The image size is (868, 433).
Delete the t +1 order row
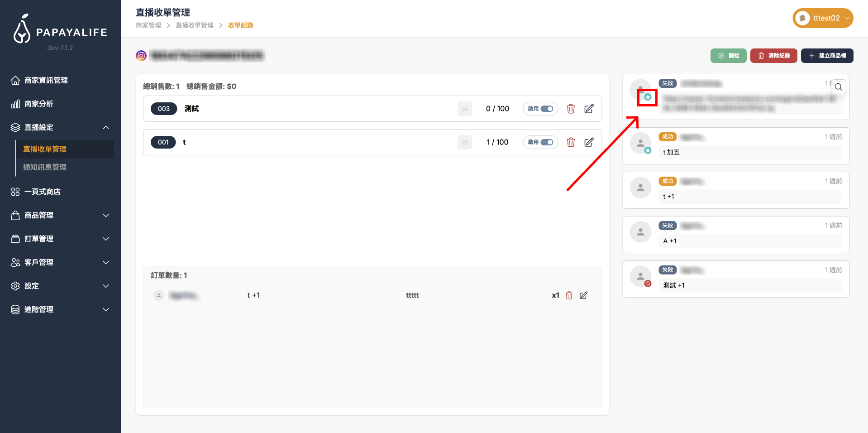(x=569, y=295)
